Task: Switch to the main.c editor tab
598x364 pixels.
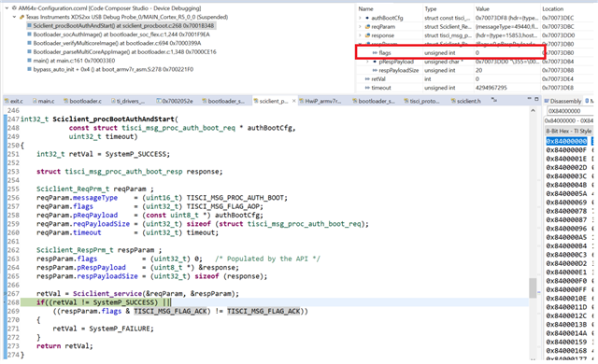Action: point(44,101)
